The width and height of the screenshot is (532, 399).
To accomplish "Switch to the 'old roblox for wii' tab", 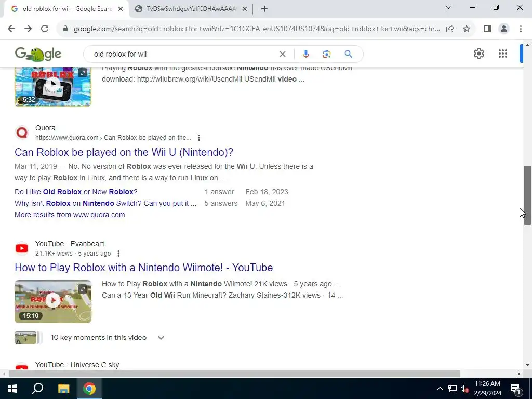I will (67, 9).
